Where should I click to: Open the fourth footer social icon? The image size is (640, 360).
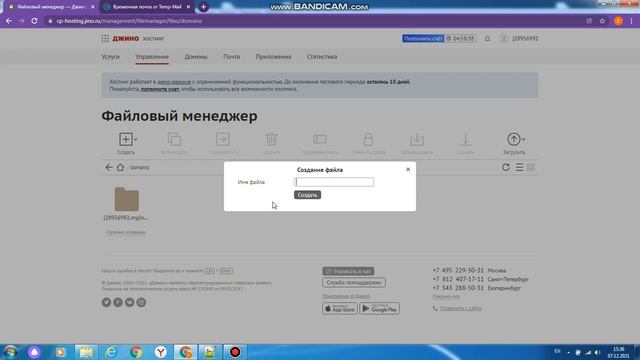tap(141, 302)
